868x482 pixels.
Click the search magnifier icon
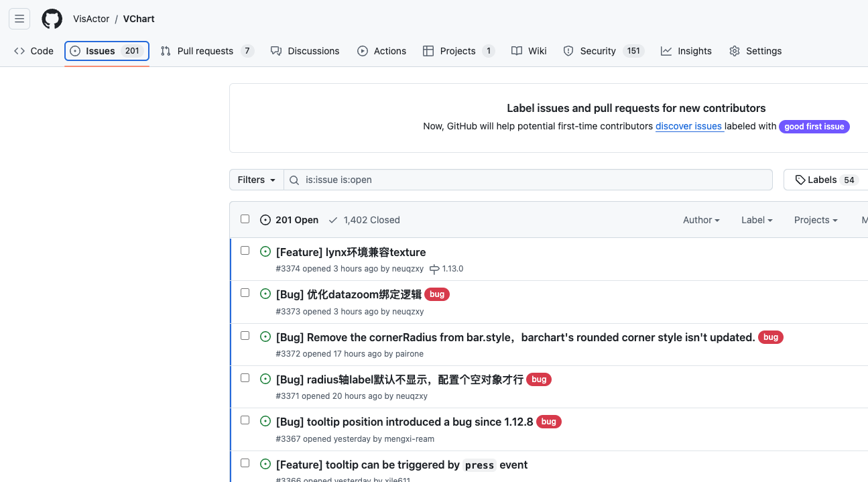click(294, 180)
